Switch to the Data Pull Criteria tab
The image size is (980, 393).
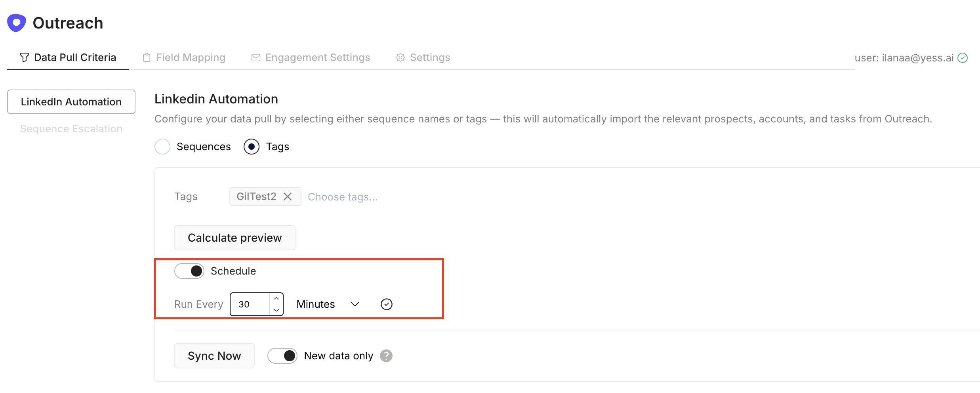(68, 57)
